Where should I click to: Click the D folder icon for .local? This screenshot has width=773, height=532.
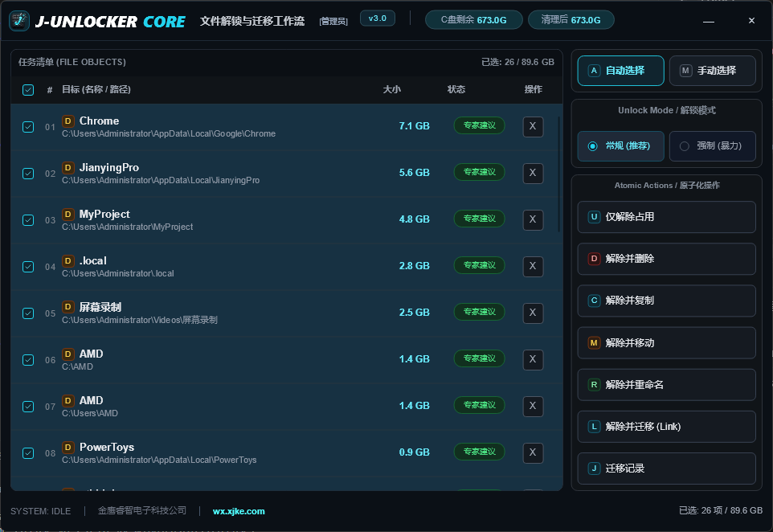click(x=68, y=261)
